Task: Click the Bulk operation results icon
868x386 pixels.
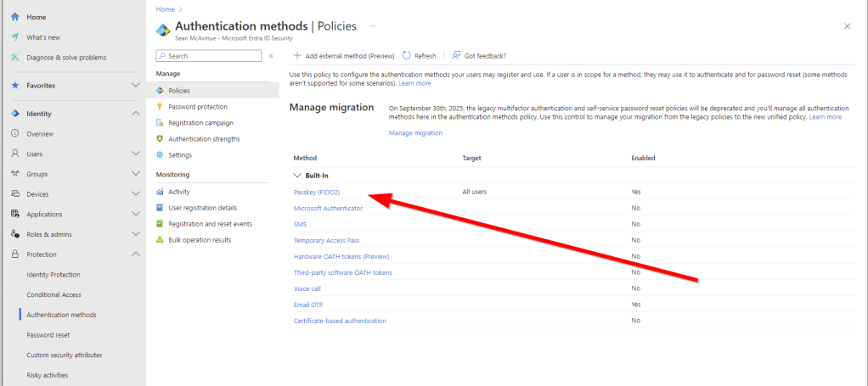Action: 160,240
